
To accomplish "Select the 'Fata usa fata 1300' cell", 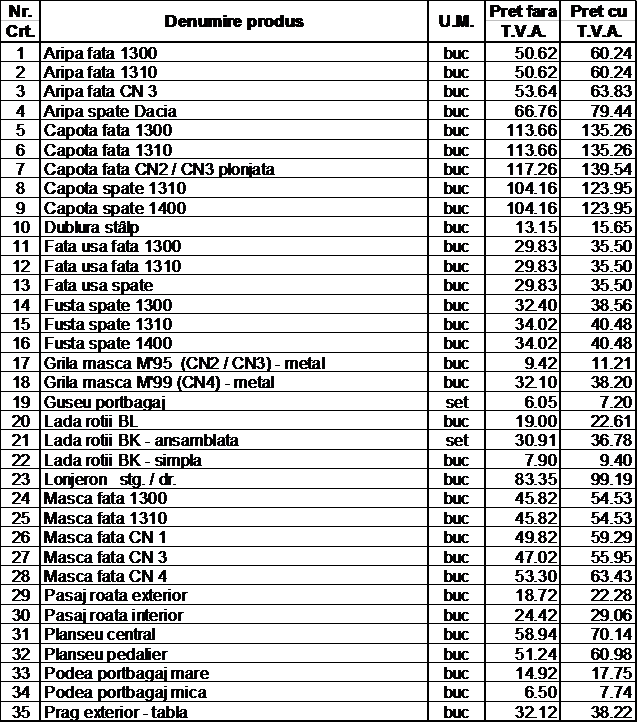I will 234,246.
